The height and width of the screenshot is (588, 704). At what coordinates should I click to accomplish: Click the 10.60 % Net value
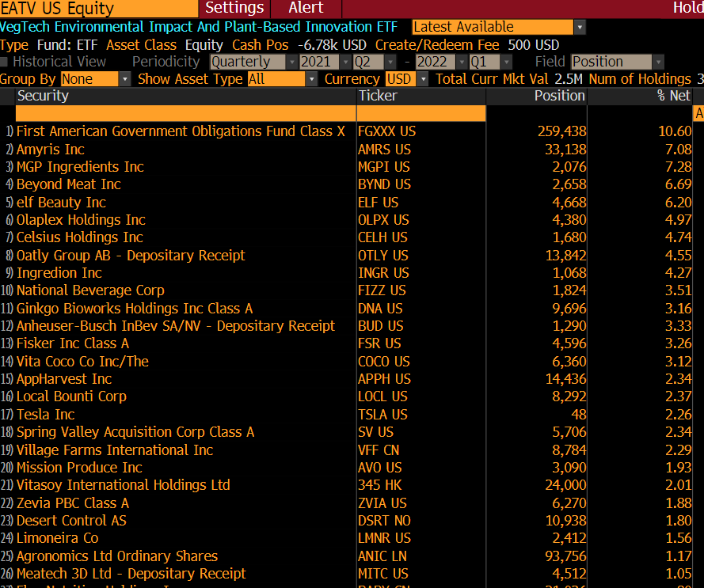pos(675,131)
